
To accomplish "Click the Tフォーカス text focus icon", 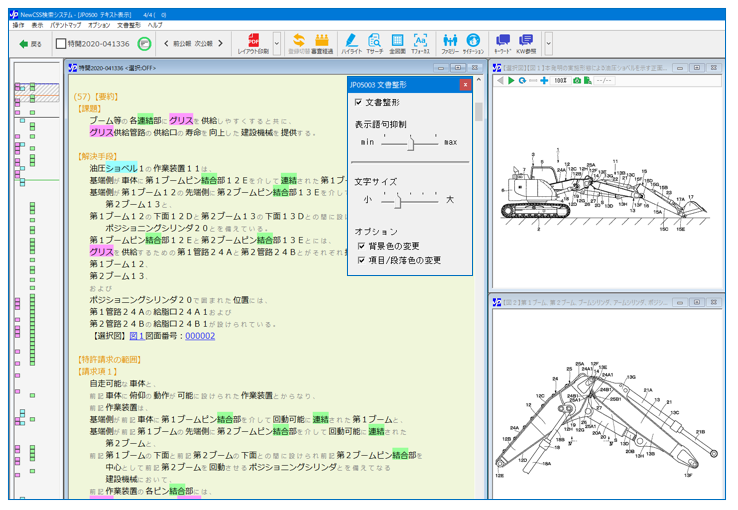I will pos(420,44).
